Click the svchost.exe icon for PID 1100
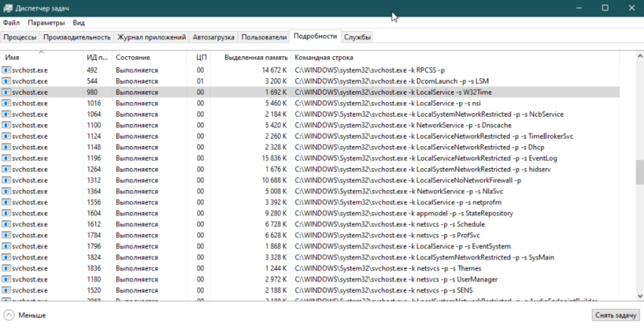This screenshot has height=328, width=644. coord(6,125)
